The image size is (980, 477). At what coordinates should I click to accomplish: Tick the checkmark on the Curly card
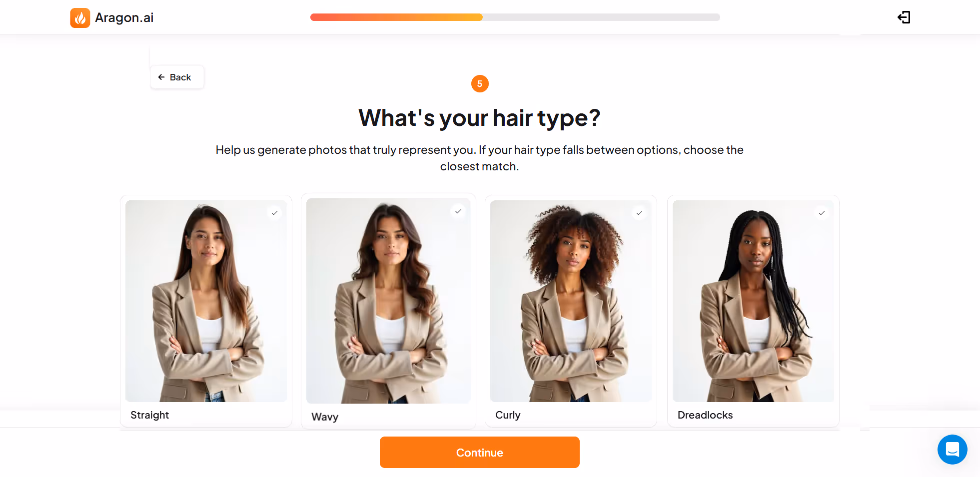639,213
